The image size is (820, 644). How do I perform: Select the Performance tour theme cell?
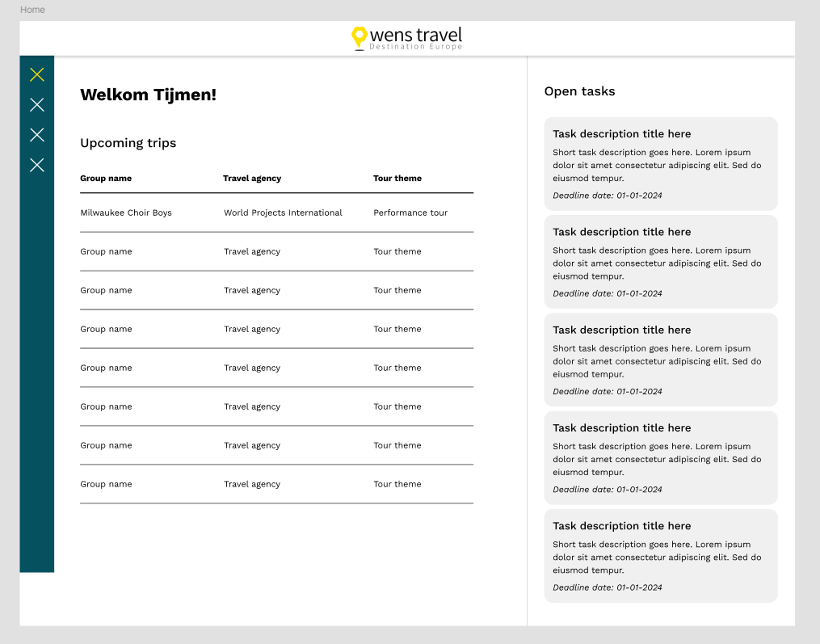click(x=410, y=213)
